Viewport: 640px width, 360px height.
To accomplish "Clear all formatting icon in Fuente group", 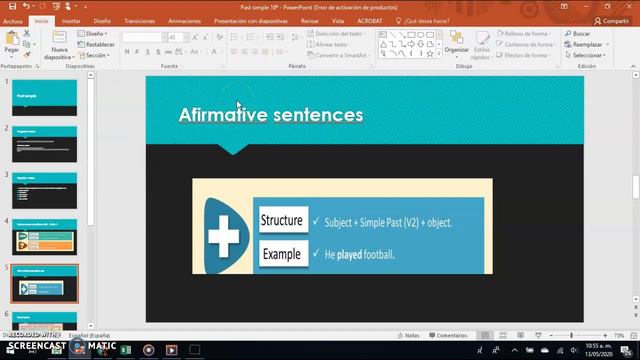I will click(220, 38).
